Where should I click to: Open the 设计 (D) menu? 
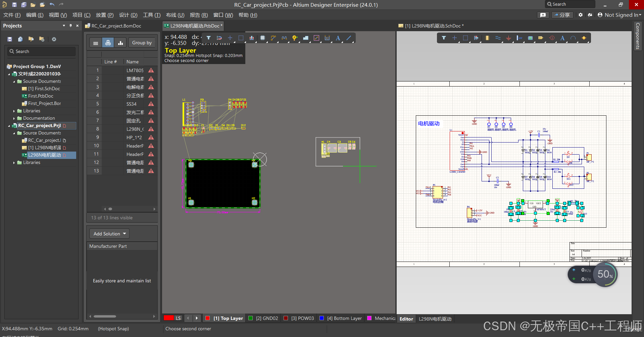coord(128,15)
